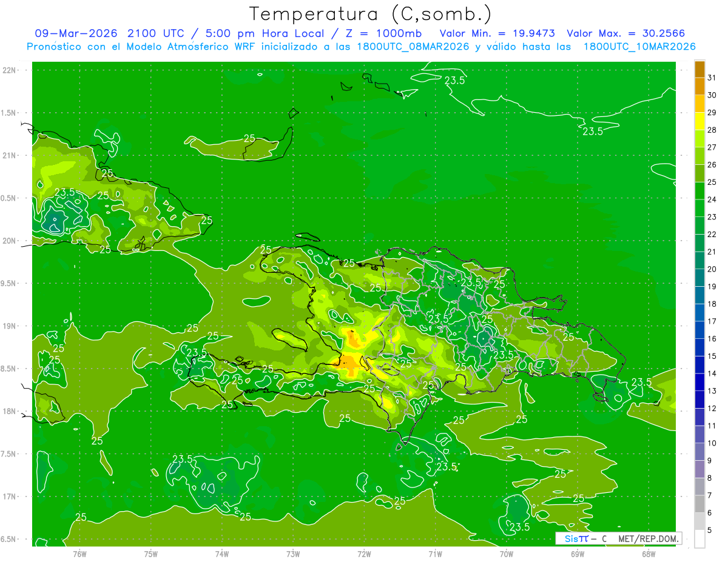Click the '8' color scale label

(710, 478)
